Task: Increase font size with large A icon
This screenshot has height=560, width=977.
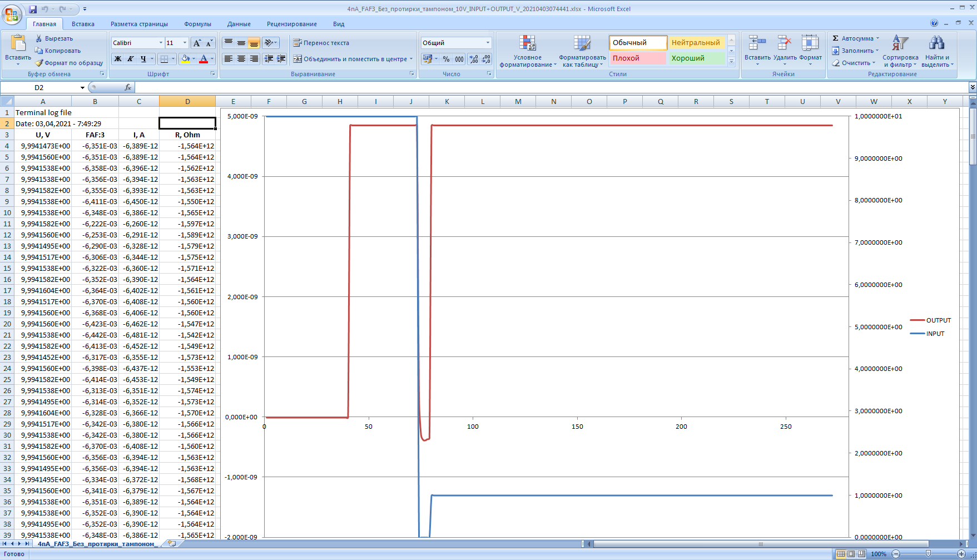Action: [197, 43]
